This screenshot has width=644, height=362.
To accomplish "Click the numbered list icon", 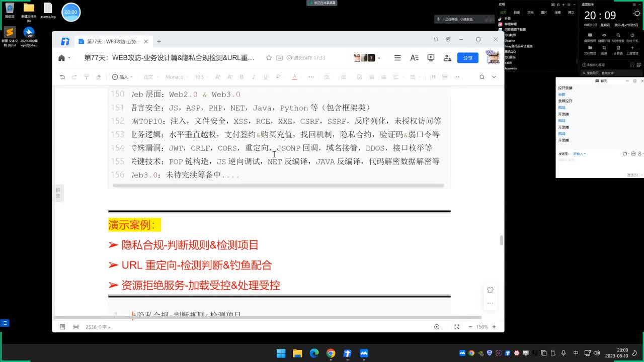I will coord(343,77).
